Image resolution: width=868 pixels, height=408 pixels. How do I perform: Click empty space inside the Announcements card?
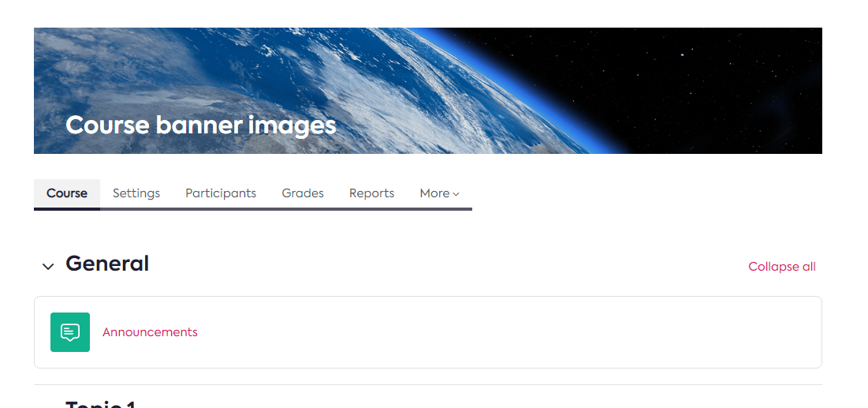512,332
